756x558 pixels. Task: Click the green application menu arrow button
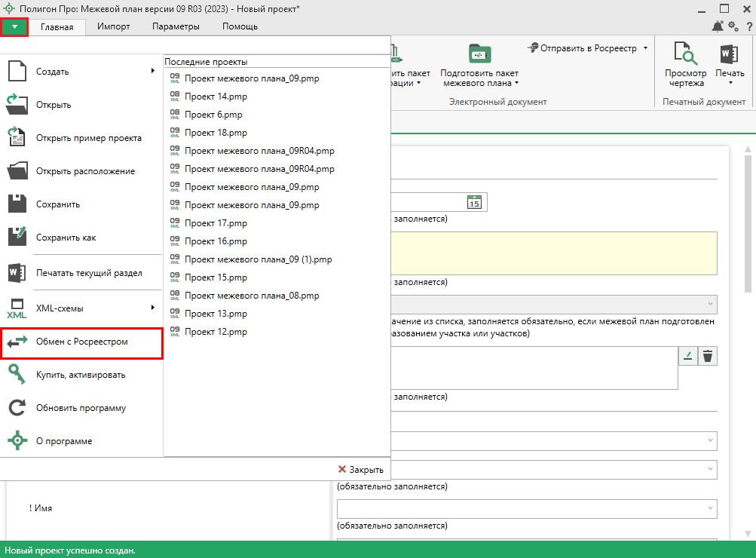point(15,26)
